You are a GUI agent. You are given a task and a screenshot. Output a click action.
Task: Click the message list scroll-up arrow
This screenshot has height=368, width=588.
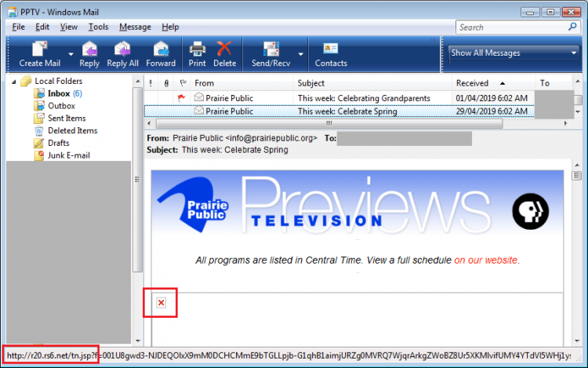point(578,82)
